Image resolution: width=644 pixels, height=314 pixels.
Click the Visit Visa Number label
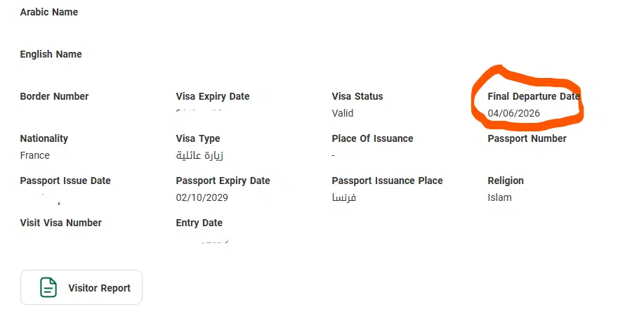point(61,223)
